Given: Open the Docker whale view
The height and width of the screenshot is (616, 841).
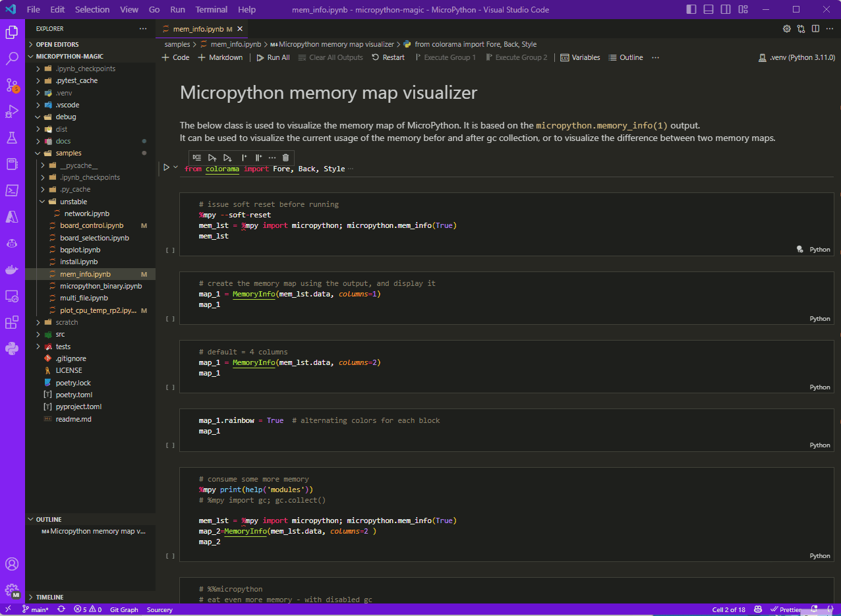Looking at the screenshot, I should [12, 269].
